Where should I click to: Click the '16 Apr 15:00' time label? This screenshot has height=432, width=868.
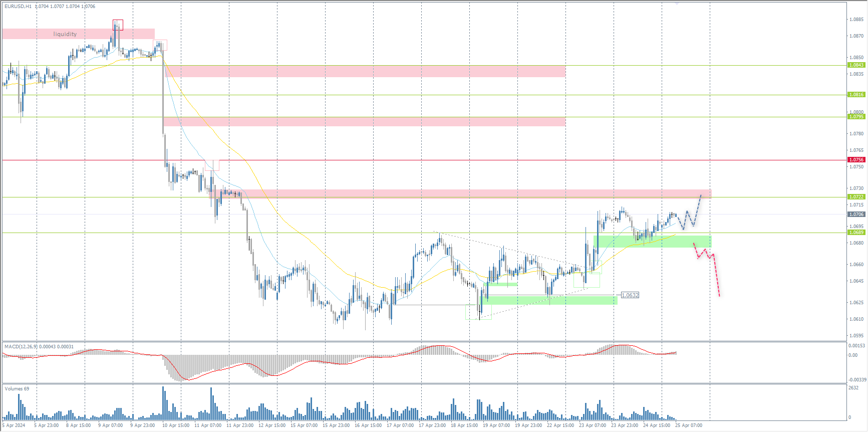click(x=368, y=425)
